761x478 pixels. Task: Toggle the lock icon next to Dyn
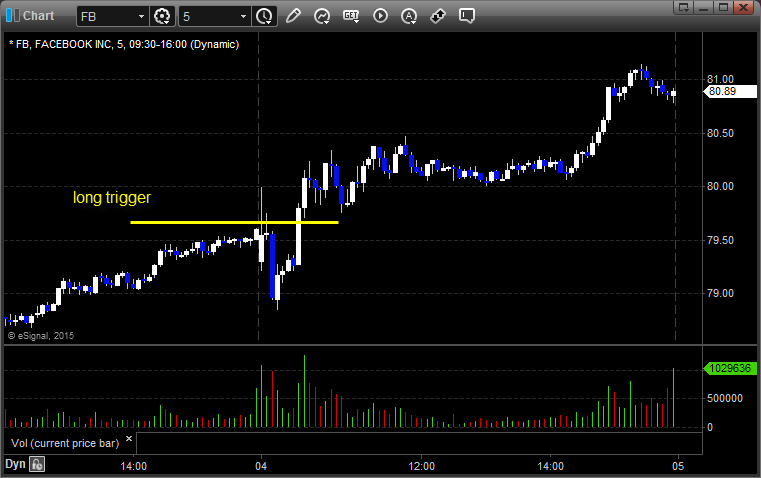click(x=37, y=464)
